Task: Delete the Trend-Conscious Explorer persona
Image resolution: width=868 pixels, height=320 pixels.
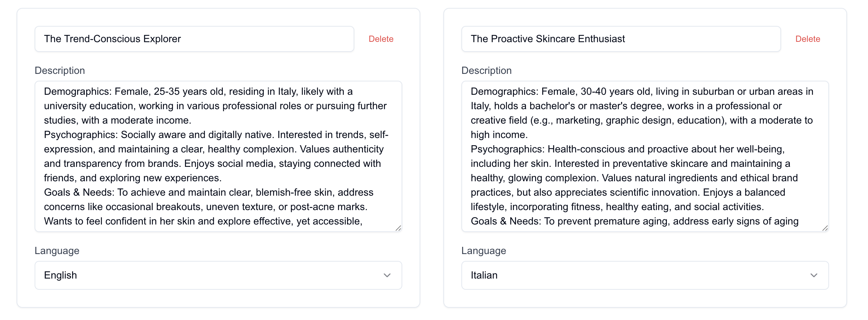Action: point(381,39)
